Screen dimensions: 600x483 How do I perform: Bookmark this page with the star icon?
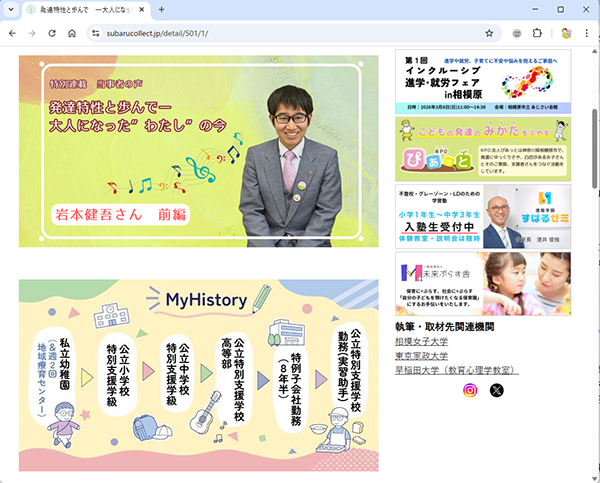(x=489, y=33)
